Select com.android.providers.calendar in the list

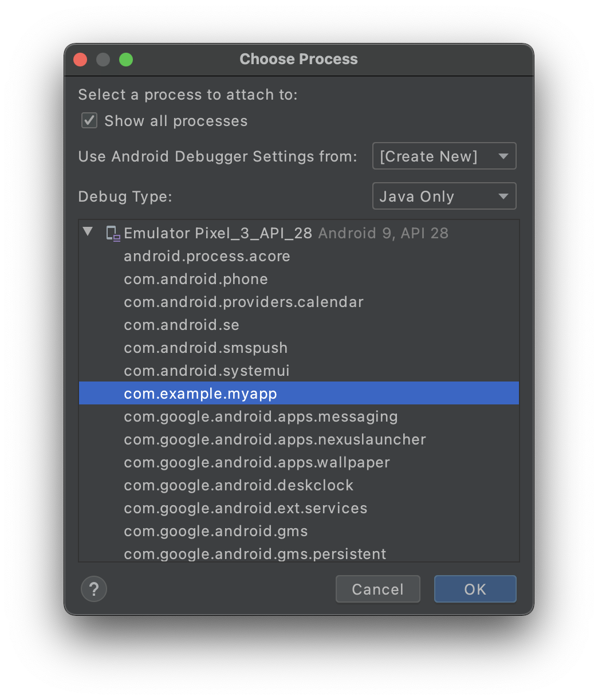299,302
